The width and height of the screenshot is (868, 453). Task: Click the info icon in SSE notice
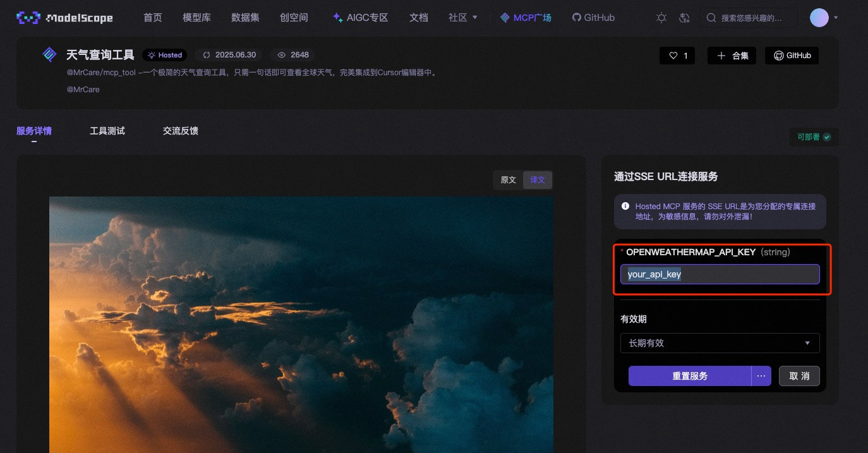(625, 207)
